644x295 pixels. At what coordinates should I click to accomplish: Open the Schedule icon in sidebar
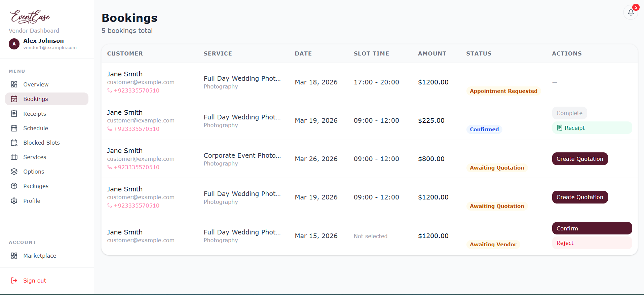[14, 128]
